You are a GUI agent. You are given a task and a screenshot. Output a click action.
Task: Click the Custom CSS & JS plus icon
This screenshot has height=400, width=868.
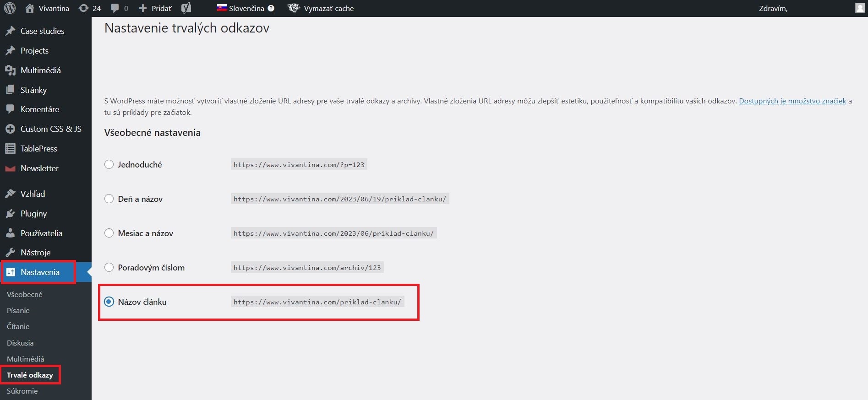click(x=10, y=129)
